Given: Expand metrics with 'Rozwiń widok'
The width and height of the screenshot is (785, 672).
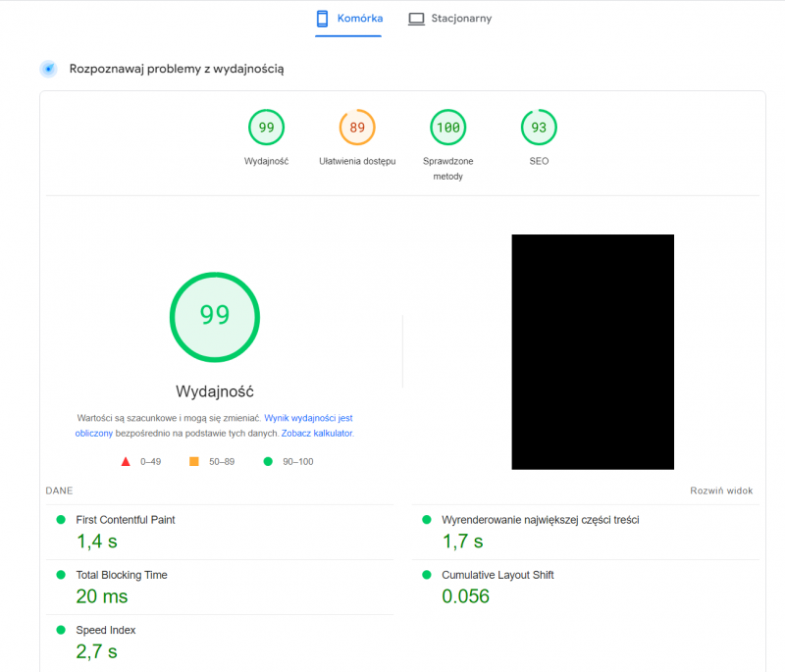Looking at the screenshot, I should pyautogui.click(x=721, y=491).
